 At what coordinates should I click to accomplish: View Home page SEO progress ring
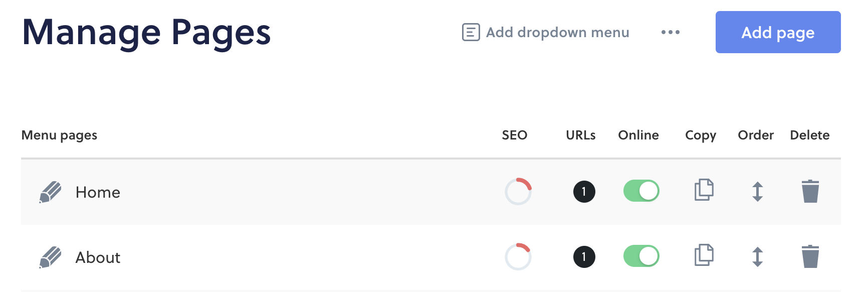click(x=518, y=192)
